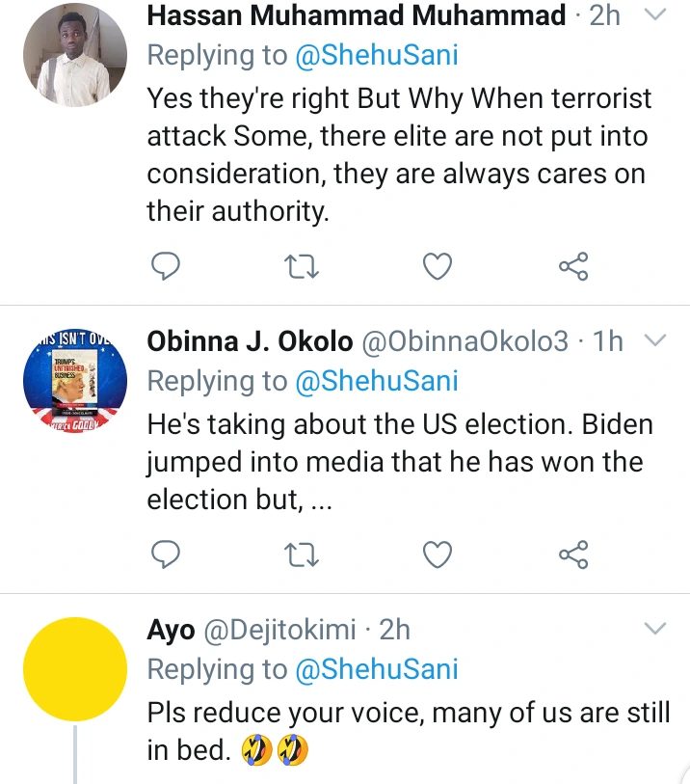Share Hassan Muhammad Muhammad's tweet

click(573, 265)
